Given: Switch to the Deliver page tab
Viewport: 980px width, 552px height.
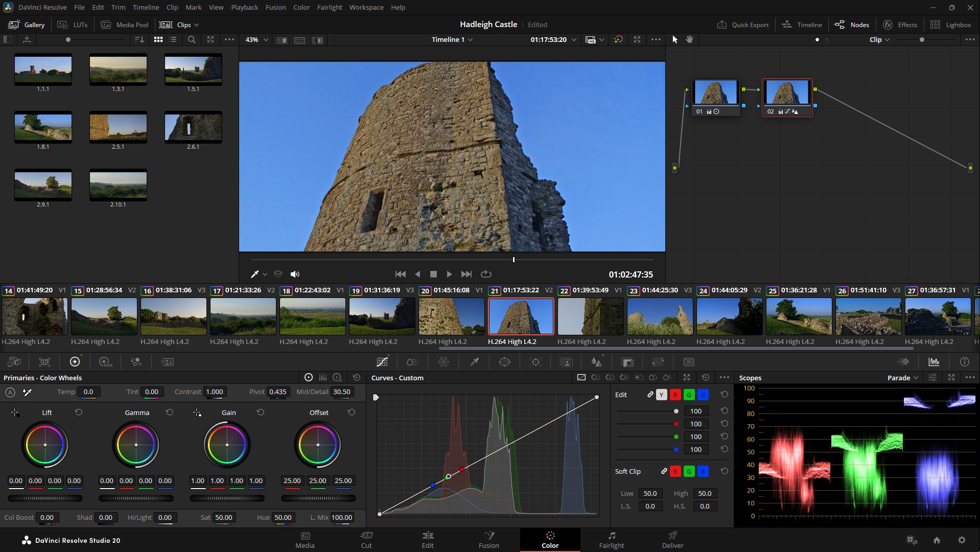Looking at the screenshot, I should [673, 540].
